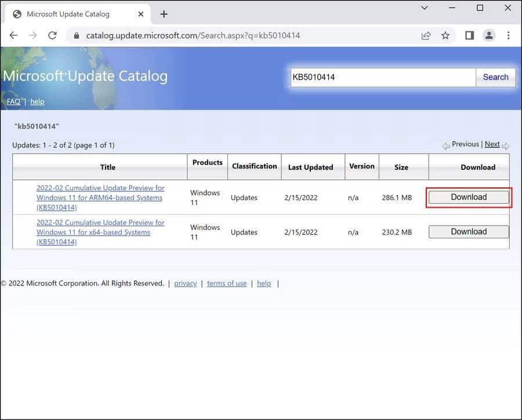Image resolution: width=522 pixels, height=420 pixels.
Task: Download the ARM64 cumulative update
Action: point(469,197)
